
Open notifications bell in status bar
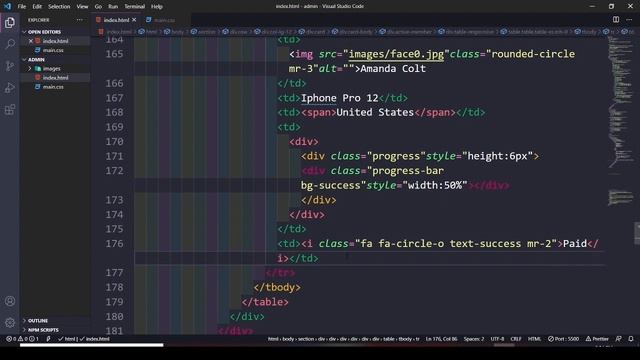[631, 339]
